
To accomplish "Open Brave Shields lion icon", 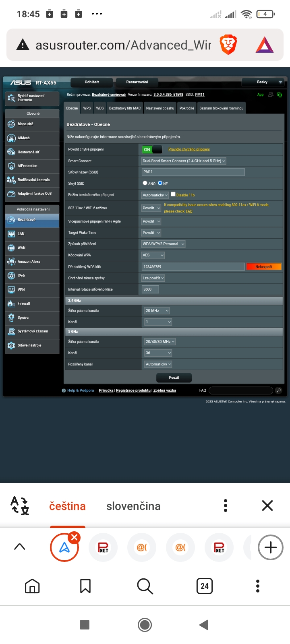I will pyautogui.click(x=228, y=45).
